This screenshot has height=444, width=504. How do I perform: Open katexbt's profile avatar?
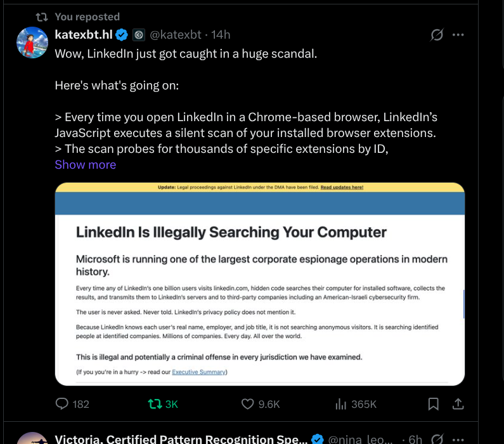pos(32,44)
